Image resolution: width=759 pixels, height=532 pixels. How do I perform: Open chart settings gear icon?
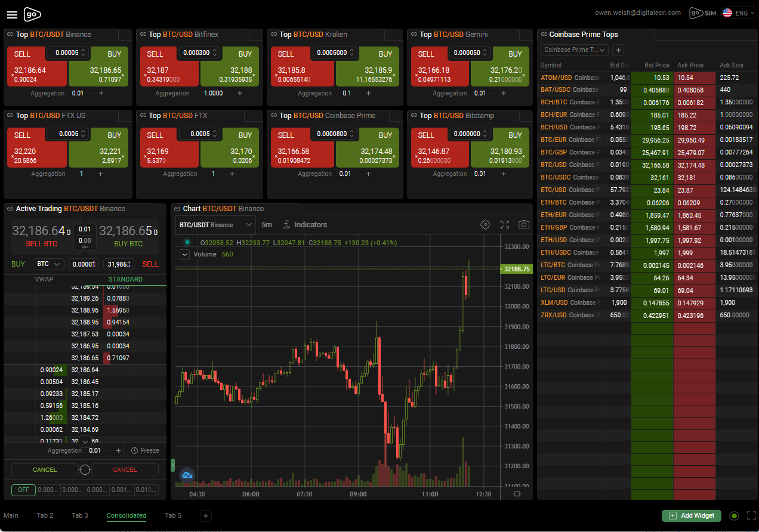(x=485, y=225)
